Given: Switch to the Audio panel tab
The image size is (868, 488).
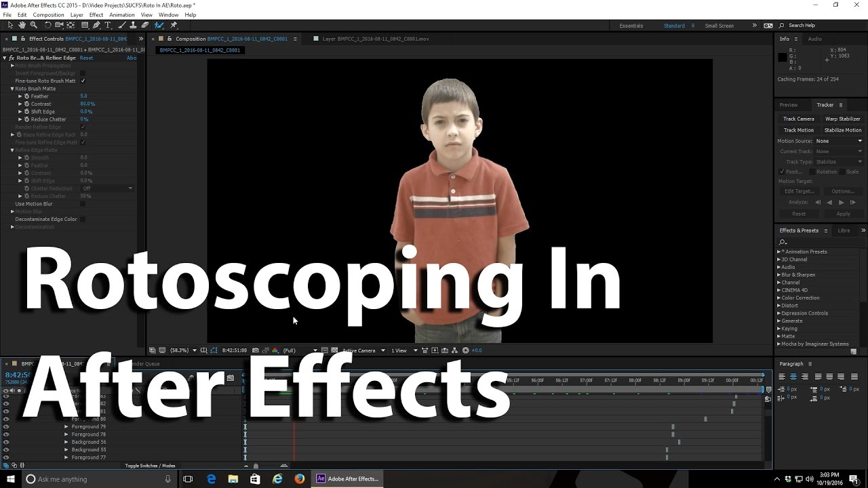Looking at the screenshot, I should click(x=814, y=39).
